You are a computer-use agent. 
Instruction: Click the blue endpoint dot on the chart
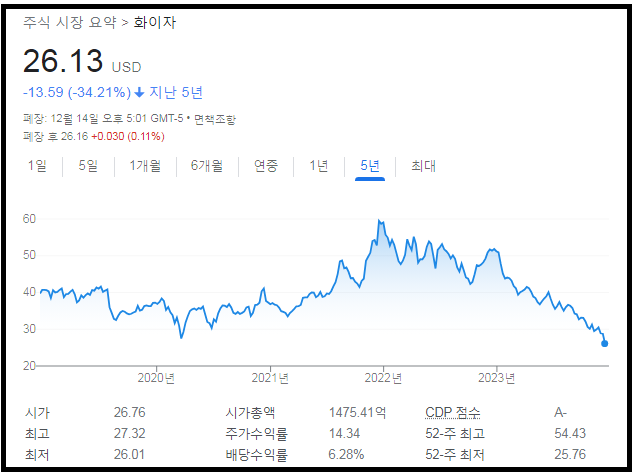pyautogui.click(x=604, y=344)
